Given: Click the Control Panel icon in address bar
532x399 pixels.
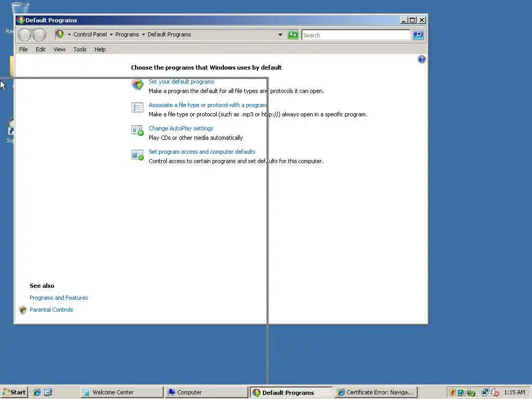Looking at the screenshot, I should 59,34.
